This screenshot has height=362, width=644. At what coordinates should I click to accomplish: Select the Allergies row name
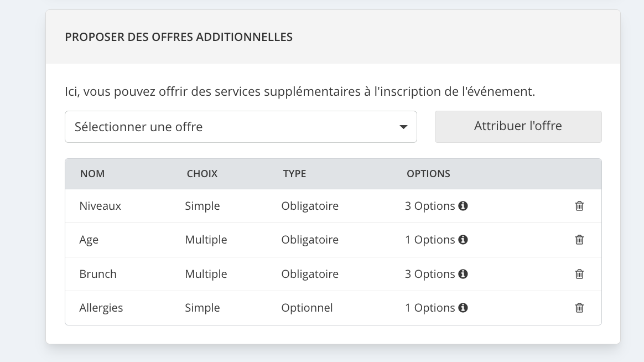tap(101, 308)
